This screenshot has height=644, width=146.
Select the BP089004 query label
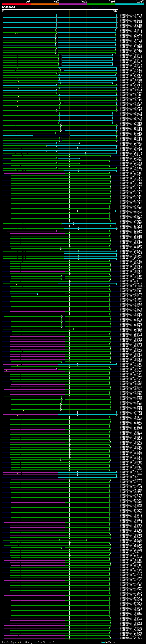(8, 8)
